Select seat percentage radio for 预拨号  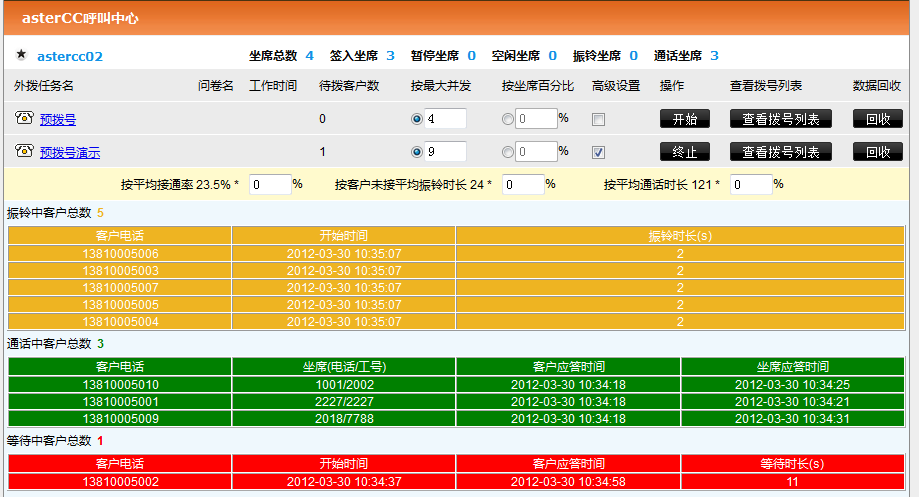[x=508, y=119]
